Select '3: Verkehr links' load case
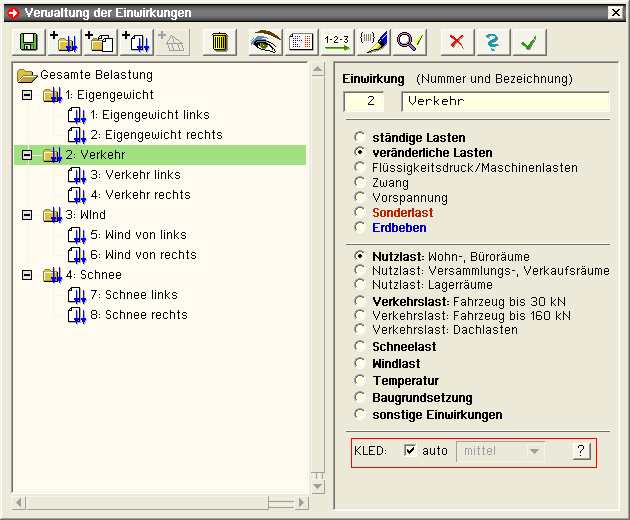Image resolution: width=630 pixels, height=520 pixels. (x=142, y=175)
